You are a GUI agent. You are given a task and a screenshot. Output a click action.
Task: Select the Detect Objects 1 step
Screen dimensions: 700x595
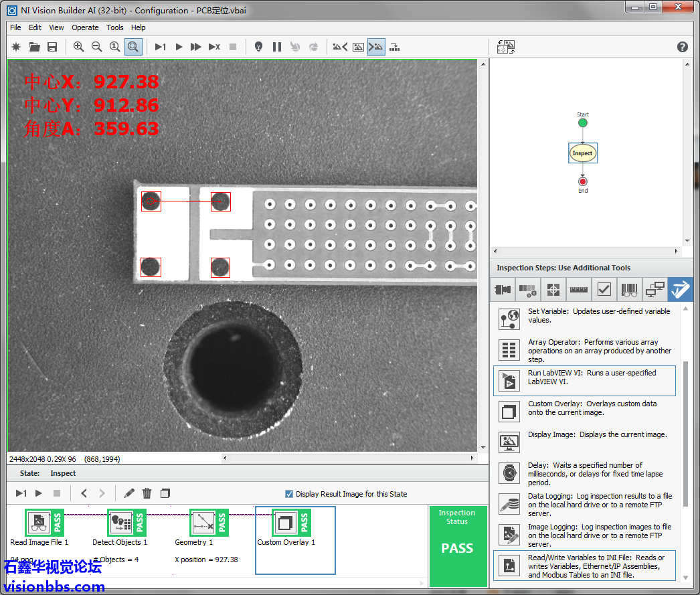[120, 523]
